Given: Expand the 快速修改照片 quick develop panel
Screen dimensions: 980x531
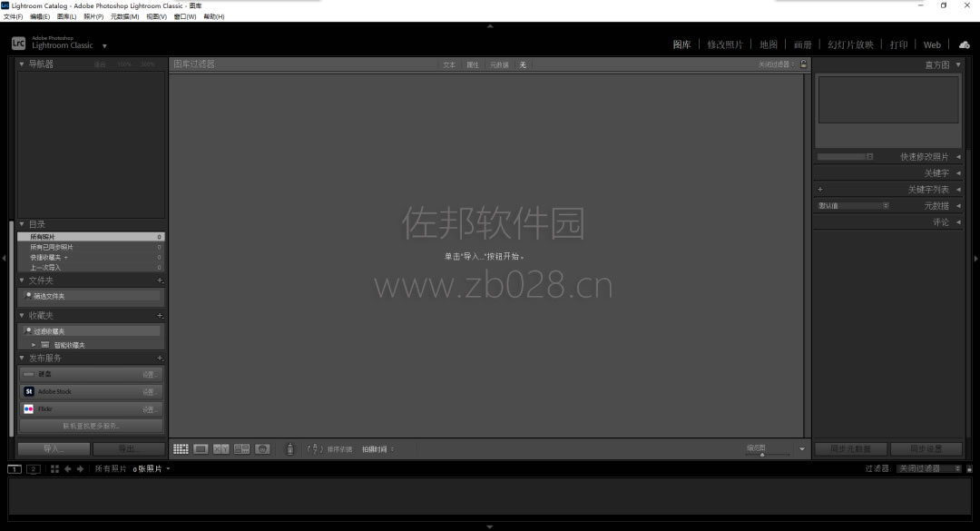Looking at the screenshot, I should click(x=959, y=157).
